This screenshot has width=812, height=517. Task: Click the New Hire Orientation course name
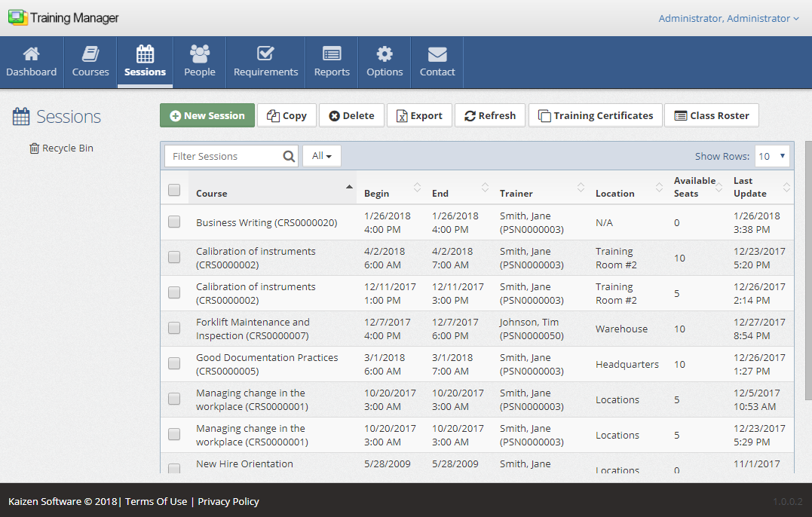(244, 463)
